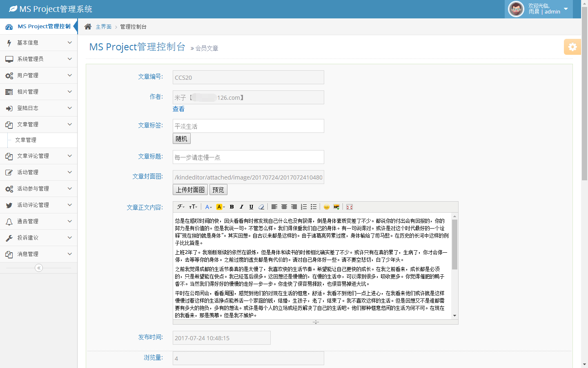This screenshot has width=588, height=368.
Task: Expand the 用户管理 sidebar menu
Action: [38, 75]
